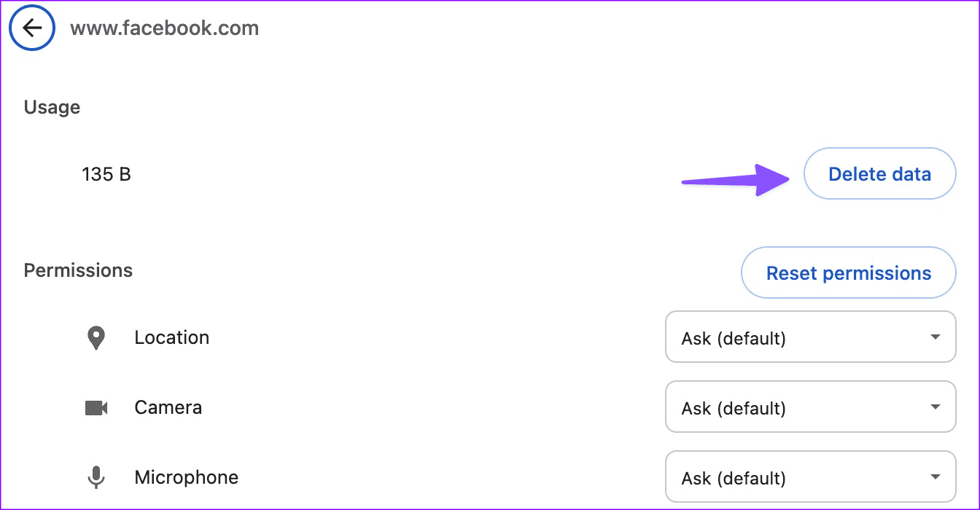Viewport: 980px width, 510px height.
Task: Click the caret arrow in Camera dropdown
Action: click(x=936, y=407)
